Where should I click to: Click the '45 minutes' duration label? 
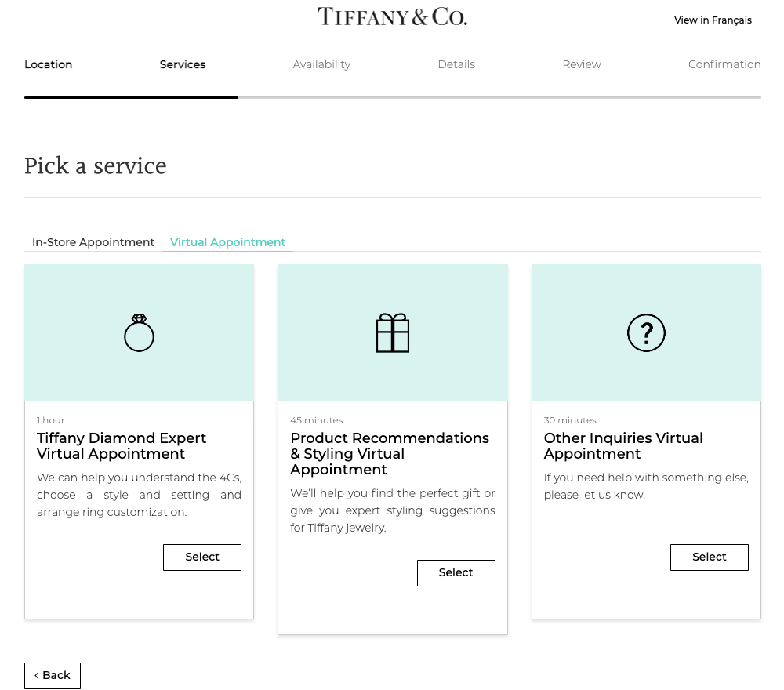317,420
